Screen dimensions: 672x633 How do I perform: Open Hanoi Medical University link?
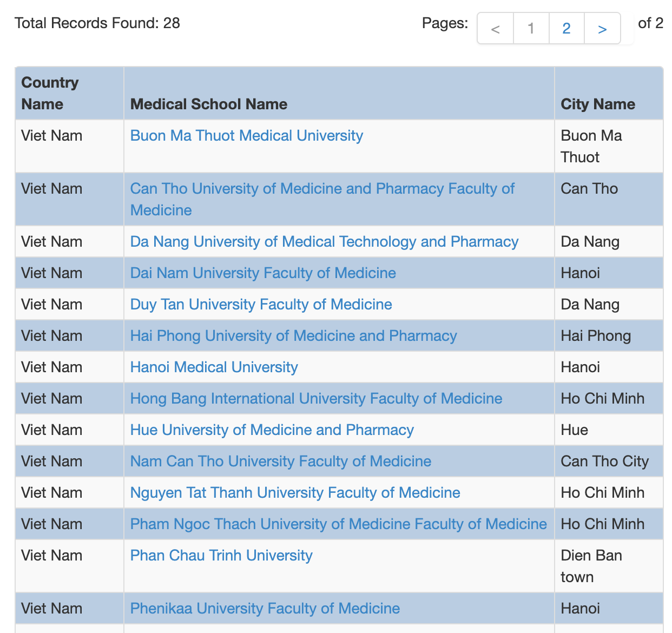pos(214,367)
